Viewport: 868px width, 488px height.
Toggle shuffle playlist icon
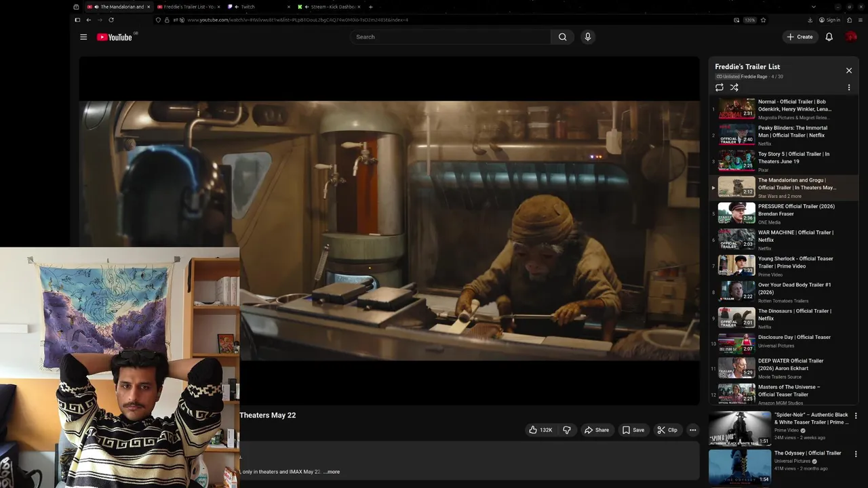click(734, 87)
